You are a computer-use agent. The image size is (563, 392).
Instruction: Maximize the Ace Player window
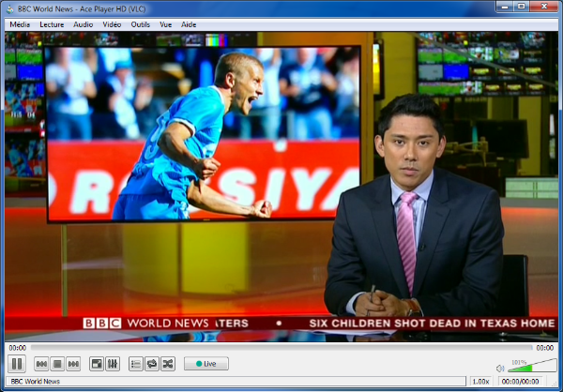(x=522, y=7)
